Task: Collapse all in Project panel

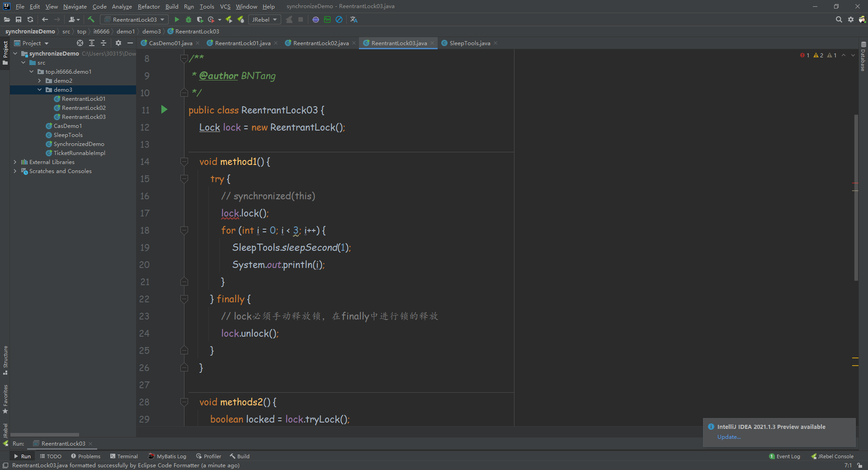Action: tap(104, 43)
